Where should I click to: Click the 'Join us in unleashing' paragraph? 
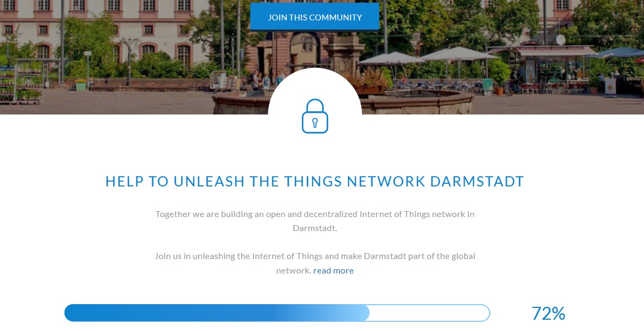(x=315, y=263)
